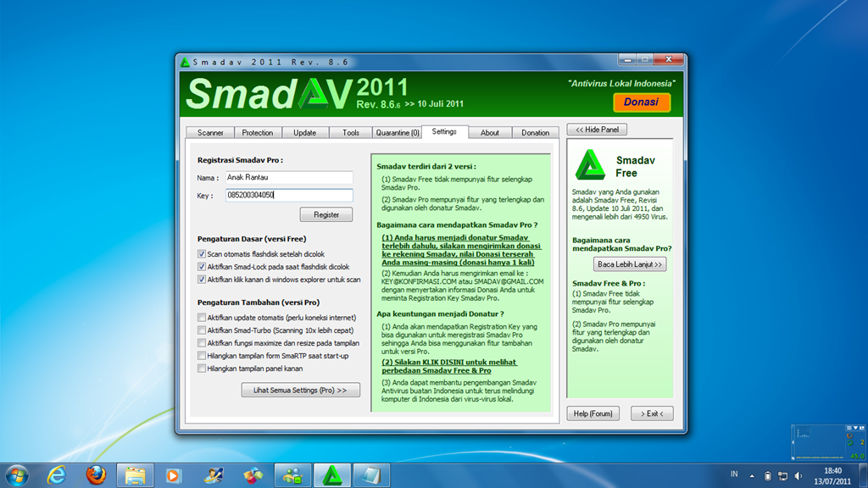
Task: Click the gadget's list-lines icon at top
Action: (x=849, y=428)
